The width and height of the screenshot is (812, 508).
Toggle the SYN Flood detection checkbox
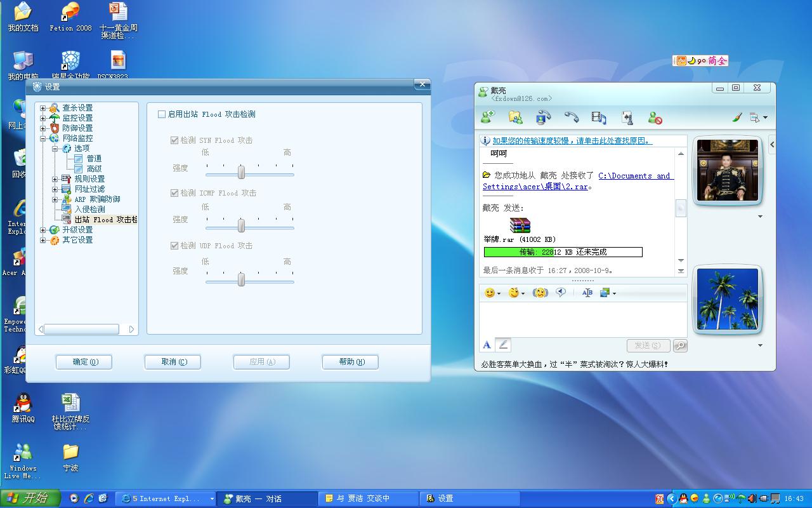(174, 140)
